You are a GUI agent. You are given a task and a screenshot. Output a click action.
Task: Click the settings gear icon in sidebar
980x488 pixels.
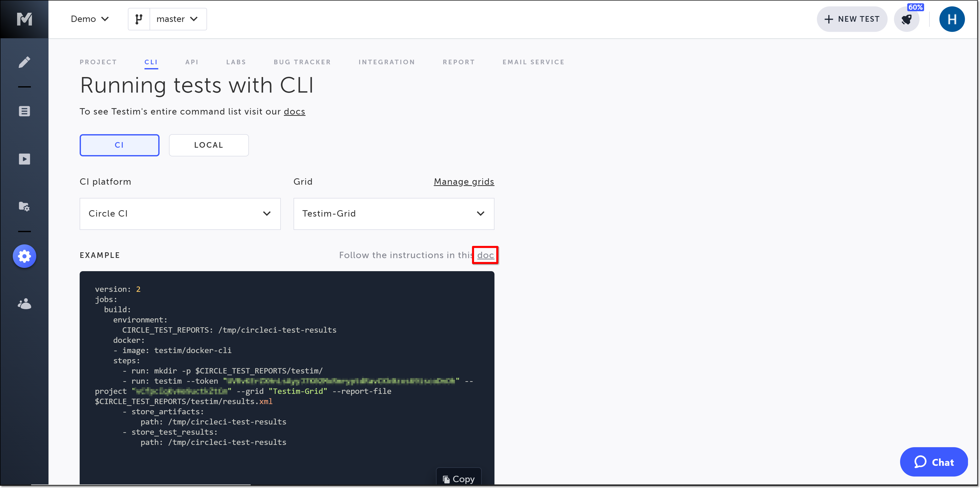coord(24,256)
